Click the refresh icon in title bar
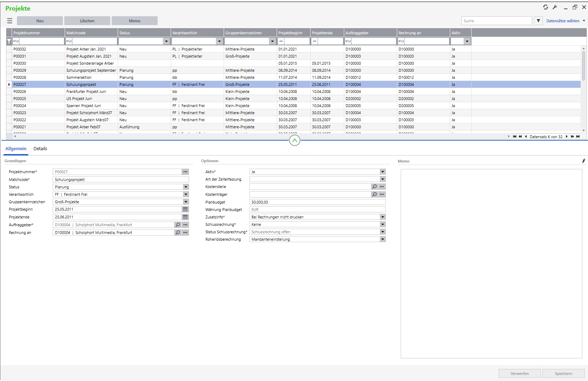This screenshot has width=588, height=381. click(x=545, y=7)
